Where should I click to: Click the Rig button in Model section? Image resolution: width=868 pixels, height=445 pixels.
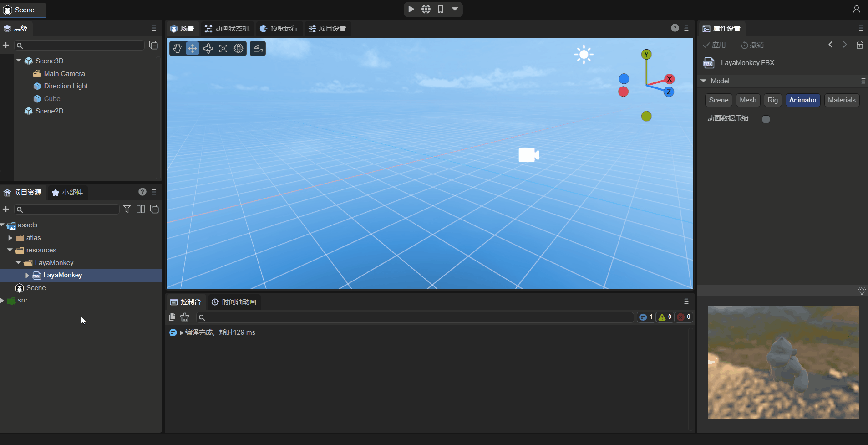click(772, 100)
